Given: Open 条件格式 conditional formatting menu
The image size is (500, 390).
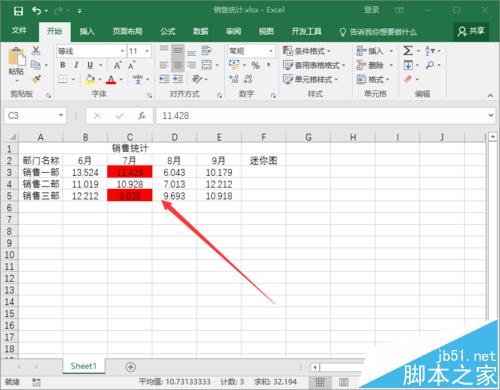Looking at the screenshot, I should pyautogui.click(x=307, y=51).
